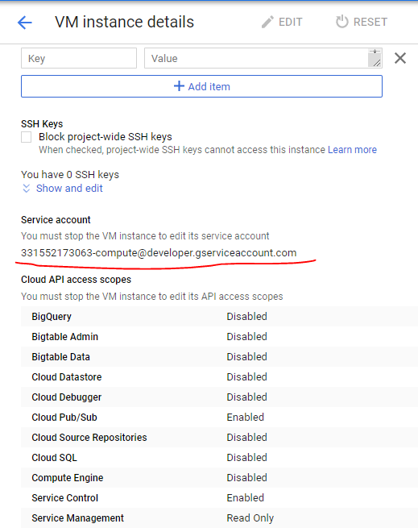Click Service Management Read Only row
Image resolution: width=418 pixels, height=532 pixels.
[219, 517]
